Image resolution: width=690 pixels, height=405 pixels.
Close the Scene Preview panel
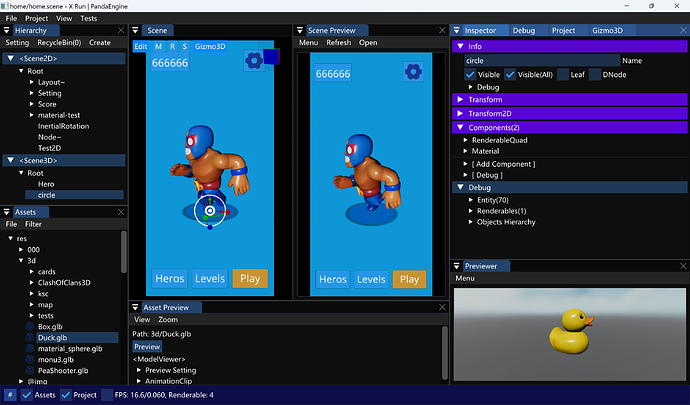442,30
